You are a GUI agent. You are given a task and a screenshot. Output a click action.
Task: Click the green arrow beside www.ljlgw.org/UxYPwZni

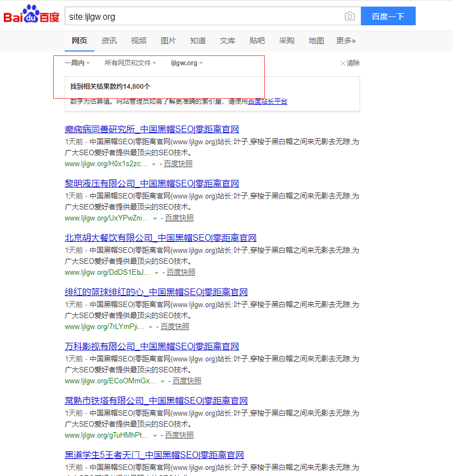tap(155, 218)
